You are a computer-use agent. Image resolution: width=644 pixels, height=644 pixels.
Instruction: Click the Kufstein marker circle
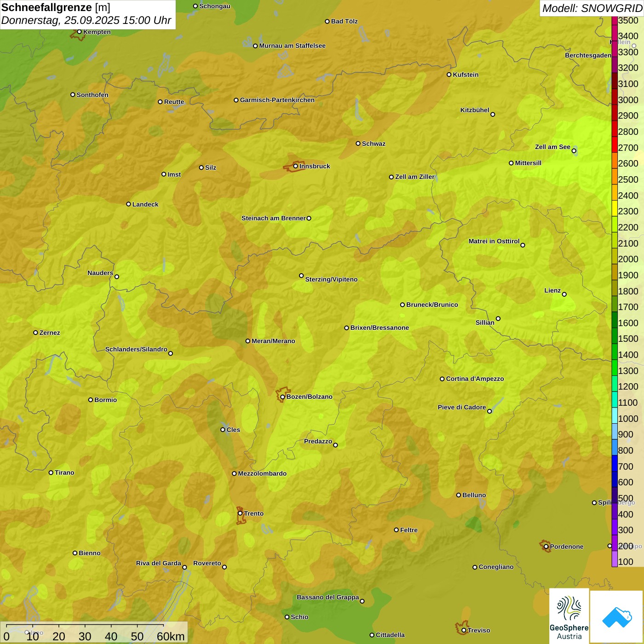(449, 75)
